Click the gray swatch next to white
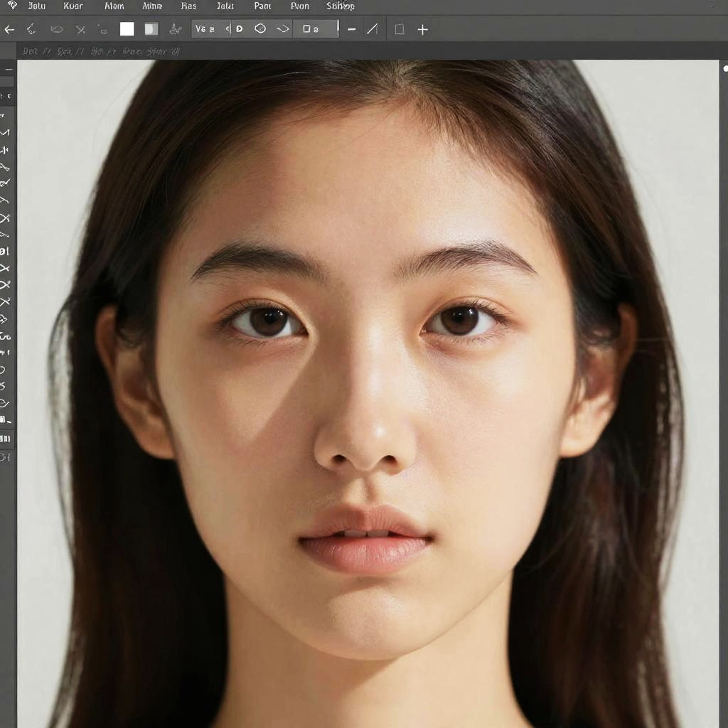728x728 pixels. pos(151,29)
